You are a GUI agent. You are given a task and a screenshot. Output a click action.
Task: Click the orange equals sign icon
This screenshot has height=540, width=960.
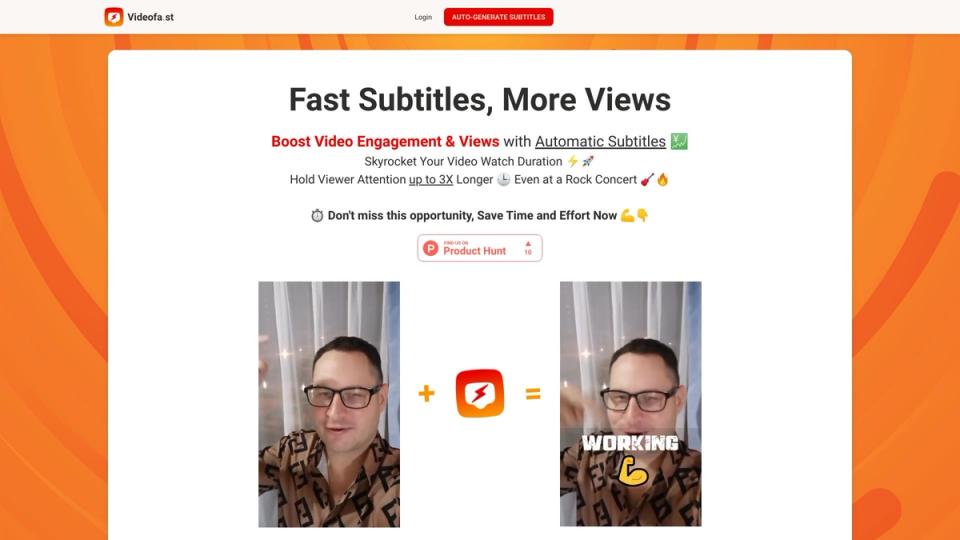point(533,394)
